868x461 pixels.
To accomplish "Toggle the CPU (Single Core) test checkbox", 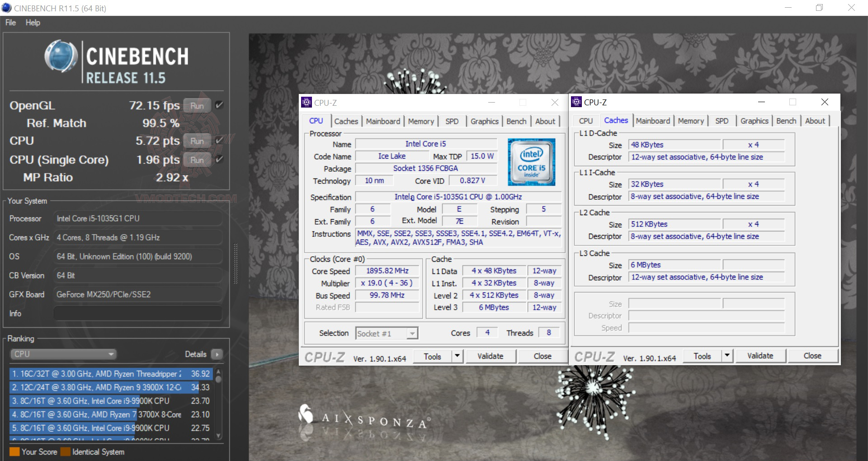I will (219, 160).
